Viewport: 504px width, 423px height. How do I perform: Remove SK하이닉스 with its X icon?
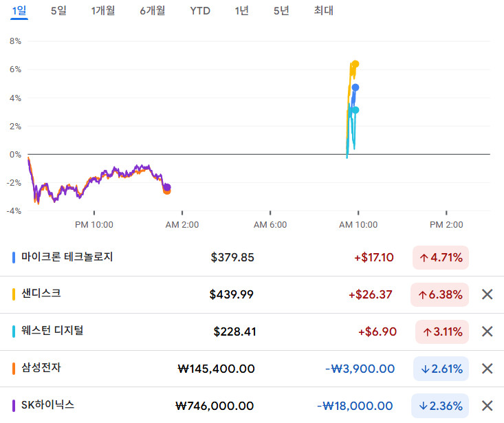(x=487, y=406)
